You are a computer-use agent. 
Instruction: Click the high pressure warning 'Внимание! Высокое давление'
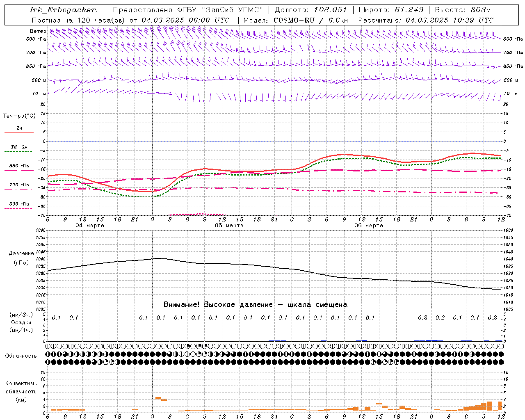coord(218,305)
